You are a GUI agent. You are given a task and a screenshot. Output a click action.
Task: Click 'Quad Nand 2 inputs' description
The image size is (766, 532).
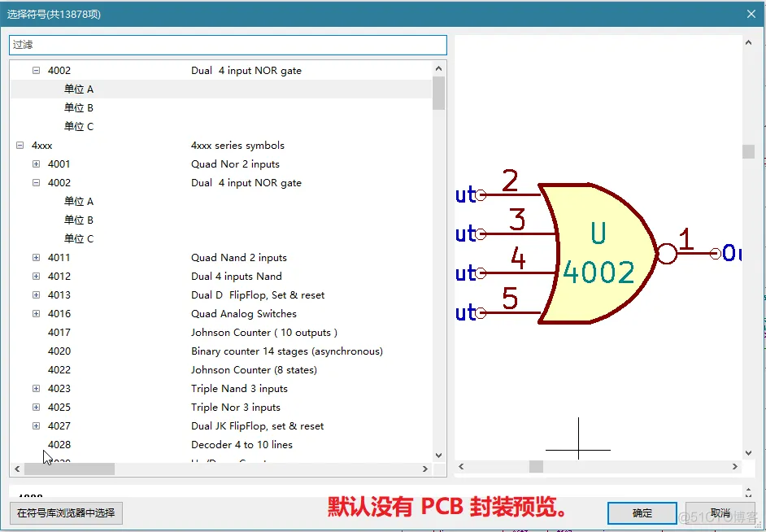pos(239,257)
